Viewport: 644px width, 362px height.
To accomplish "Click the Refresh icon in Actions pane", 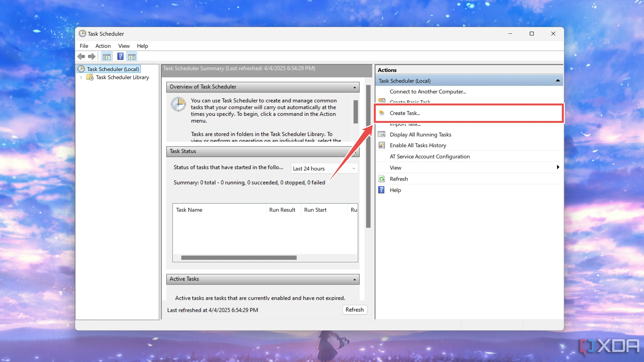I will pos(382,179).
